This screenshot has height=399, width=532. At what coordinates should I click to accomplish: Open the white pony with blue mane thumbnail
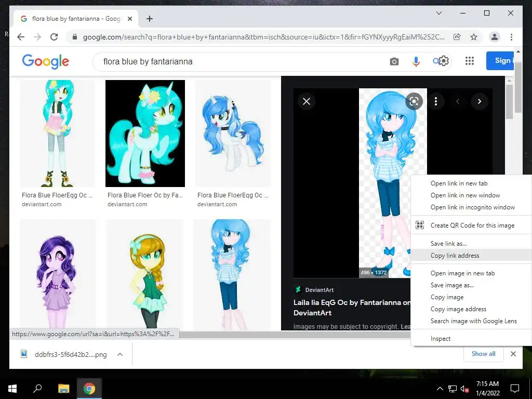[x=233, y=134]
